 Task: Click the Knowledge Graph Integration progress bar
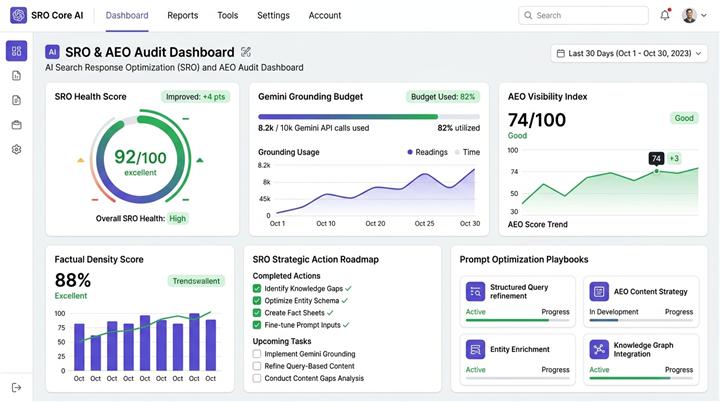(x=641, y=378)
